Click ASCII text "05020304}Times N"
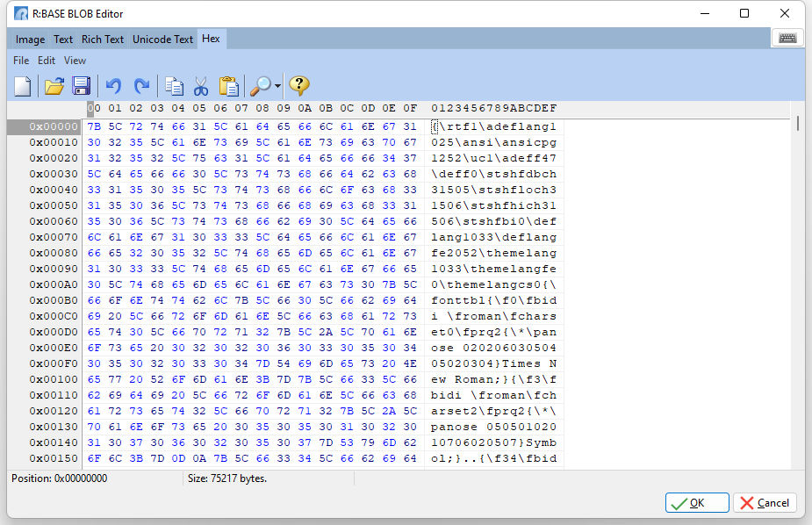 tap(494, 363)
